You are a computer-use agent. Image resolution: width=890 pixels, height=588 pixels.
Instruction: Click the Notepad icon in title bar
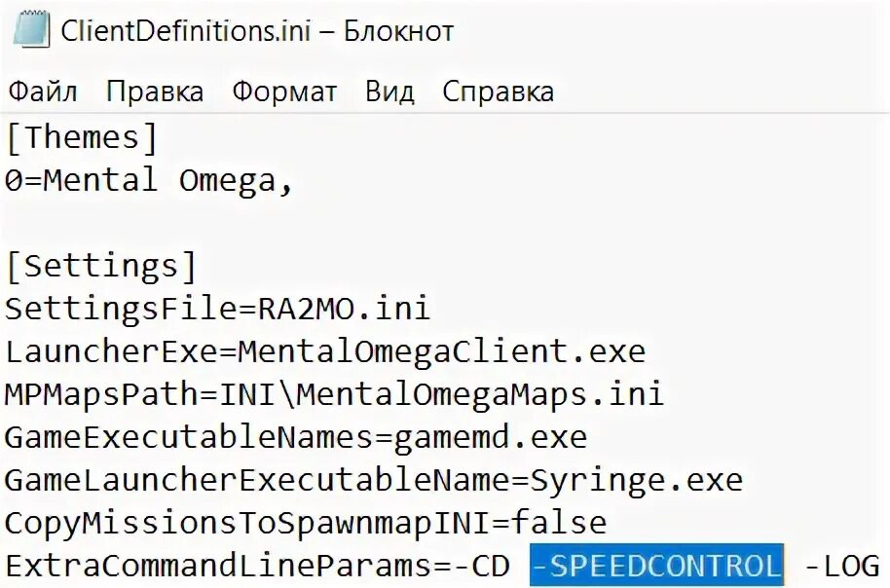31,30
